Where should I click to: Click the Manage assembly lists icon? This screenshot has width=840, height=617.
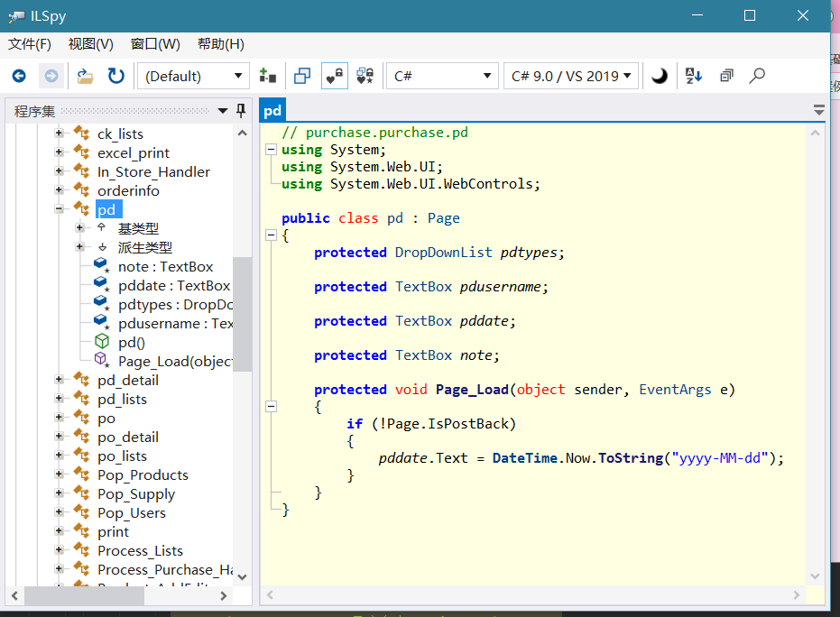click(267, 77)
